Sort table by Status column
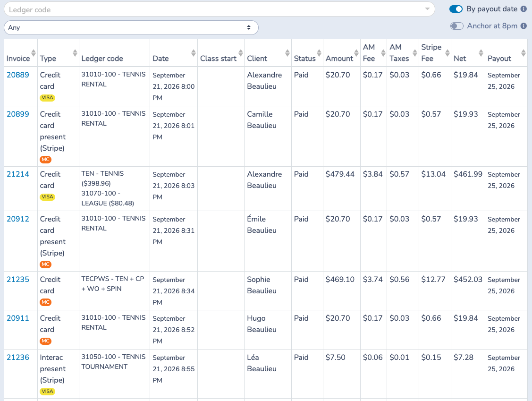 (319, 53)
